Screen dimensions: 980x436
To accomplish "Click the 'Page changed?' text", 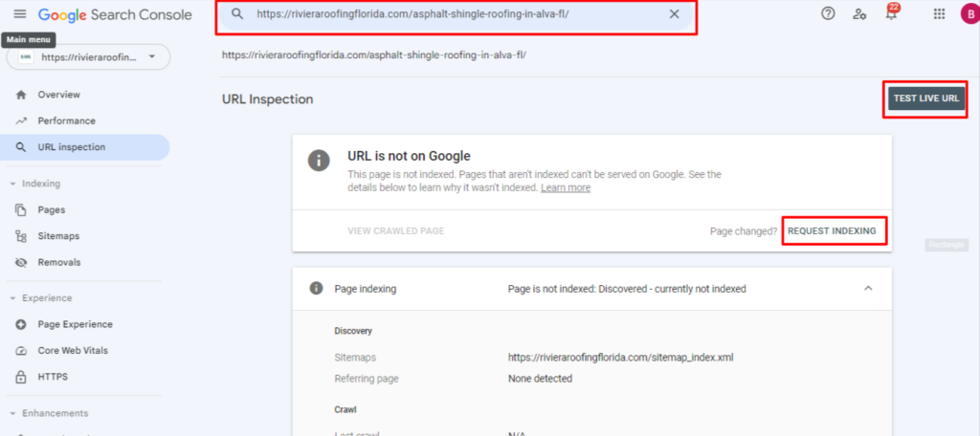I will pos(743,231).
